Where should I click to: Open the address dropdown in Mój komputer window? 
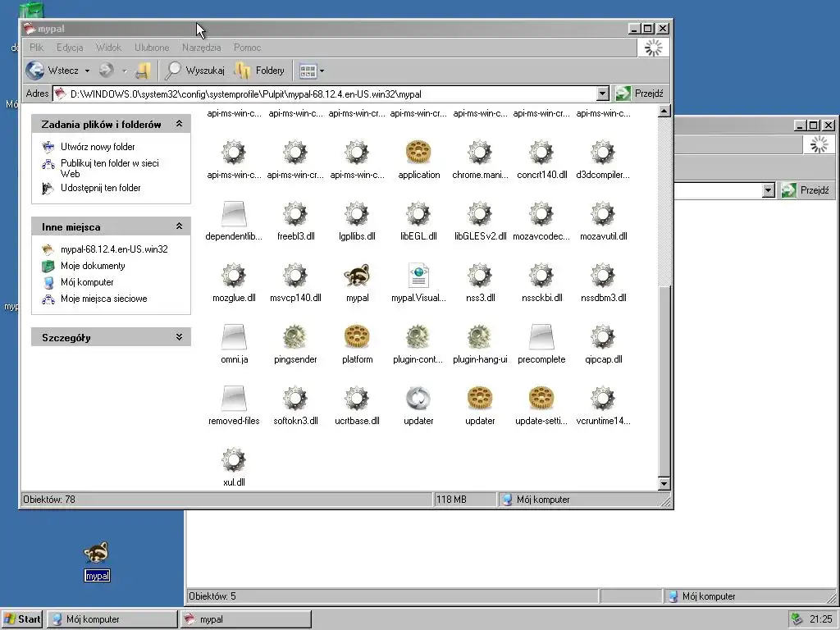pyautogui.click(x=768, y=190)
